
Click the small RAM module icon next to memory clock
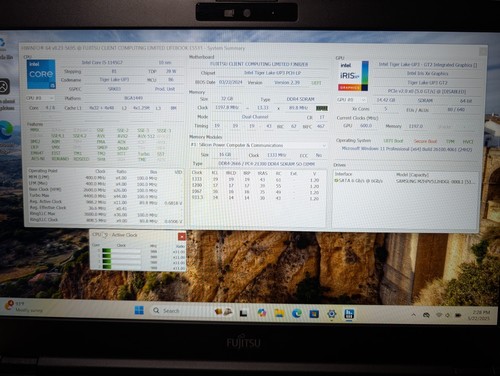point(322,108)
